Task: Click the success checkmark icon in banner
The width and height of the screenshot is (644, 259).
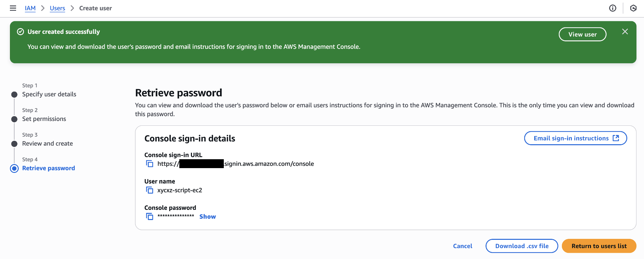Action: click(x=21, y=32)
